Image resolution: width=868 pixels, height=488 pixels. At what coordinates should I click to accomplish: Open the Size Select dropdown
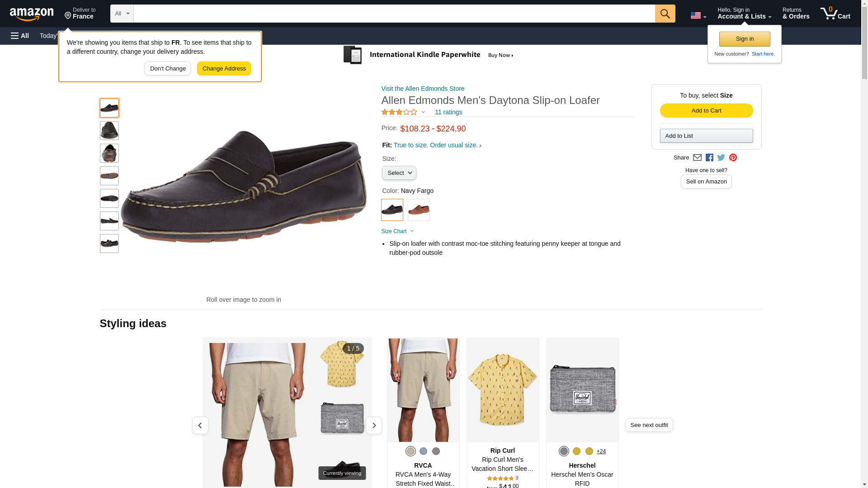(399, 173)
